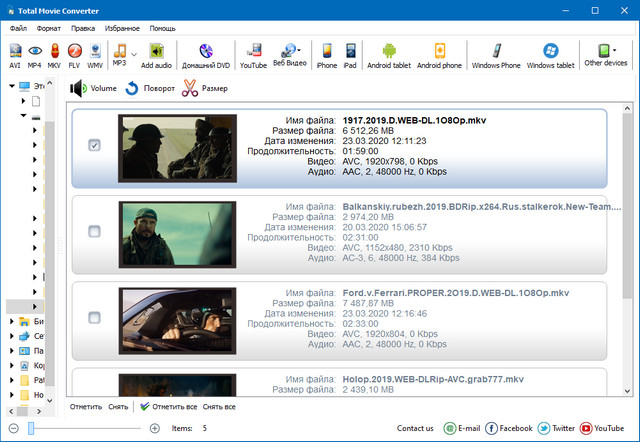Check the Balkanskiy.rubezh file checkbox
This screenshot has width=640, height=442.
(94, 232)
